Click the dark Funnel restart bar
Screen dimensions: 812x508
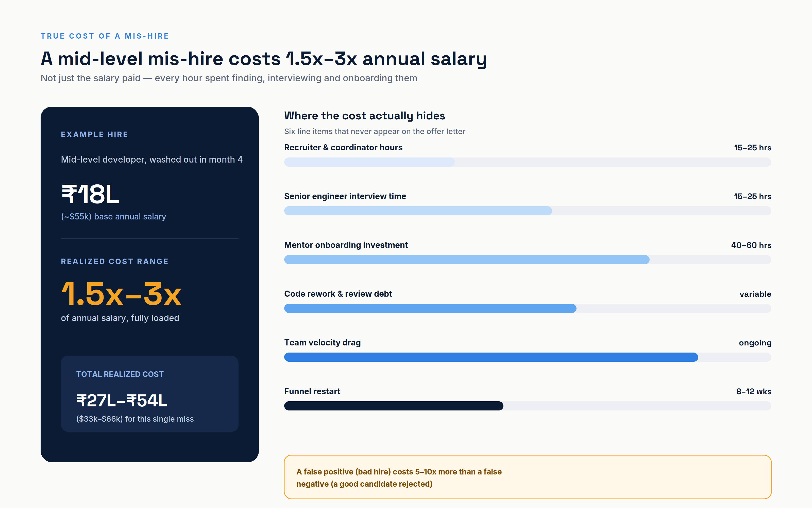coord(394,406)
